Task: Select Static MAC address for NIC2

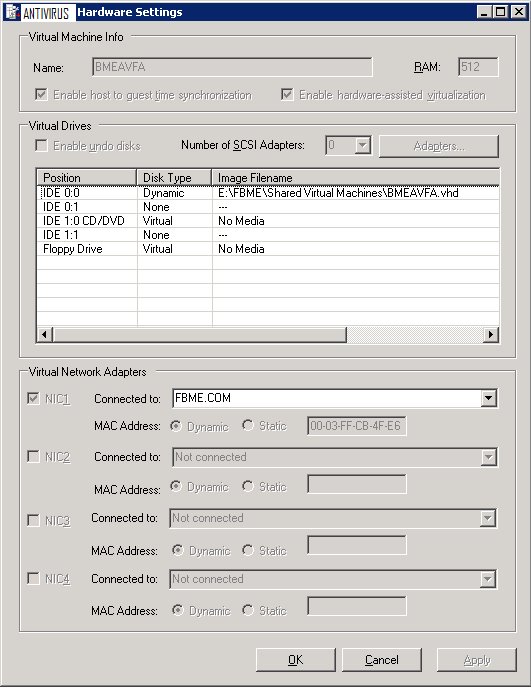Action: coord(248,486)
